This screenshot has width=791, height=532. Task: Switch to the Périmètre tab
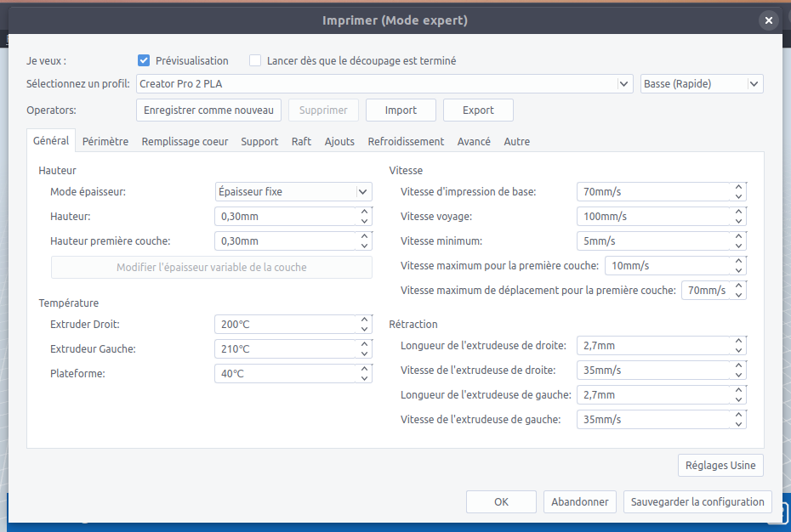tap(105, 142)
